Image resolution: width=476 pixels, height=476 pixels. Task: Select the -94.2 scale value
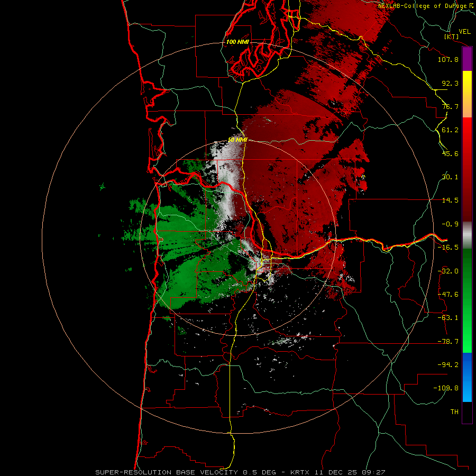point(448,364)
